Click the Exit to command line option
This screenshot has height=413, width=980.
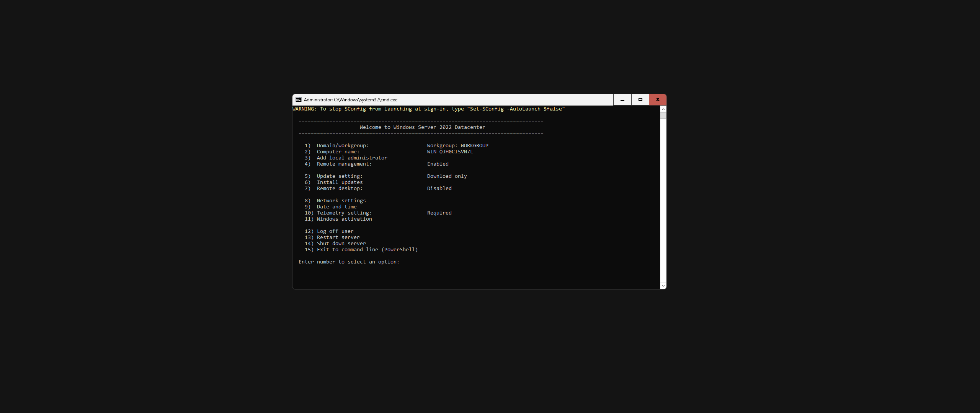click(367, 250)
